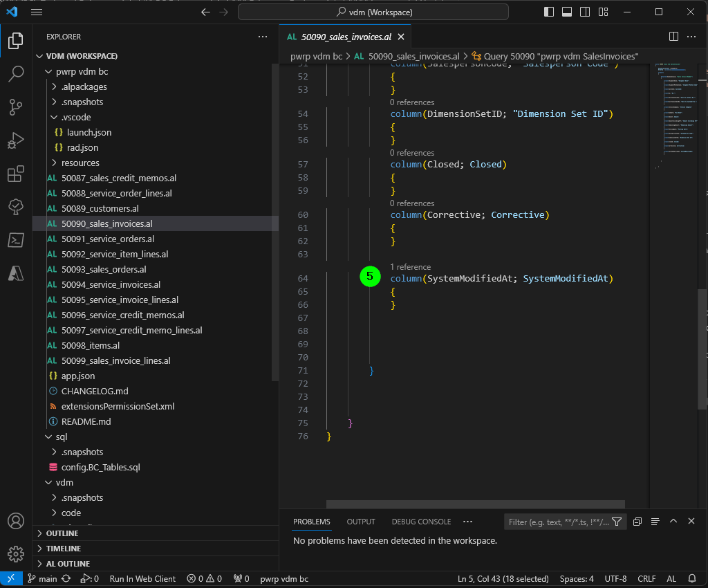Open Explorer views and more actions ellipsis
The height and width of the screenshot is (588, 708).
[x=263, y=37]
